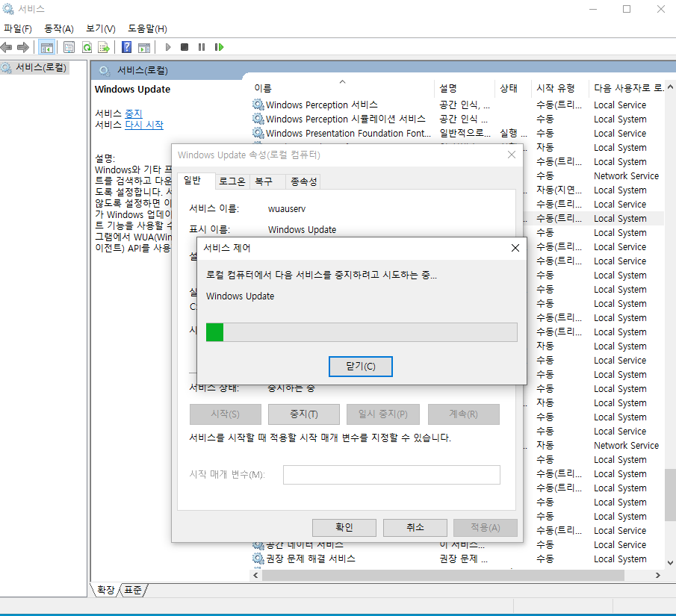Click the 중지(T) button
Screen dimensions: 676x616
click(303, 414)
